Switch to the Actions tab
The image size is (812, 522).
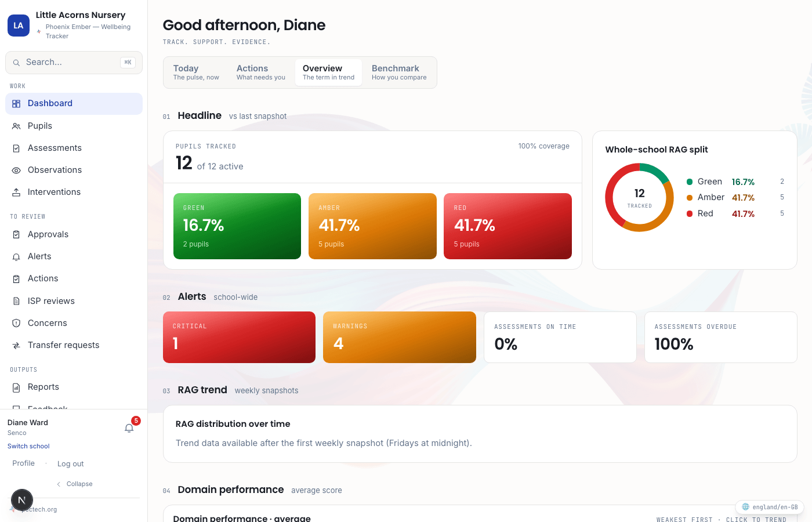tap(260, 72)
